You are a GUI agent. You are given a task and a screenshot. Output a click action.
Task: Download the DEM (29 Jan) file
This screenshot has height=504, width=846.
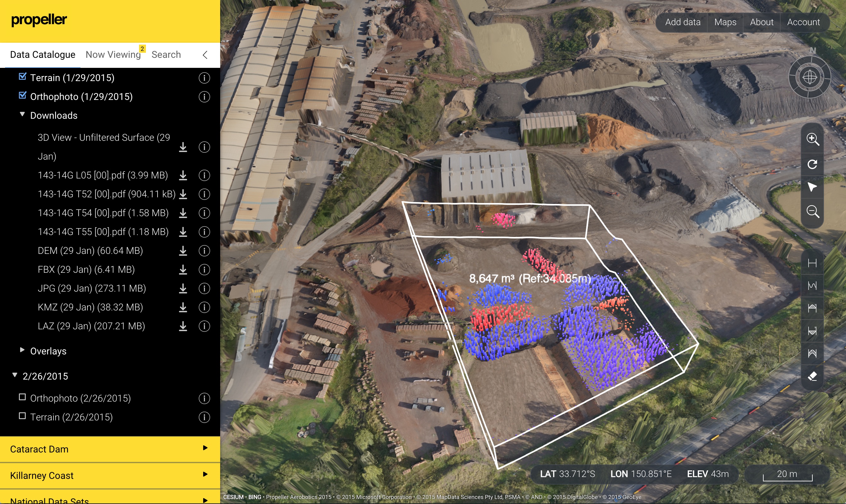tap(183, 251)
